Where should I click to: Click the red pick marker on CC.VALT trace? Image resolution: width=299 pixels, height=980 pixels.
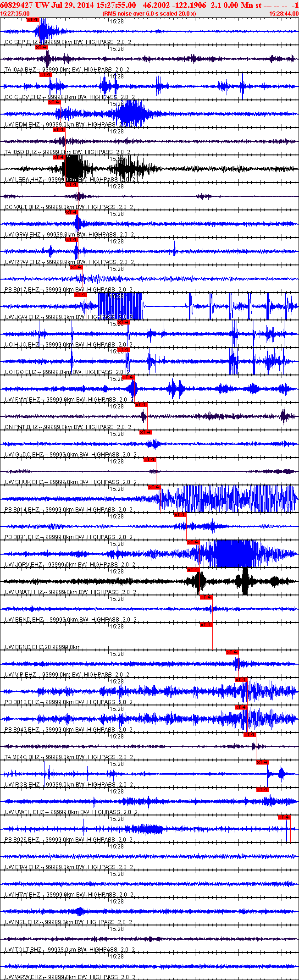click(x=72, y=185)
